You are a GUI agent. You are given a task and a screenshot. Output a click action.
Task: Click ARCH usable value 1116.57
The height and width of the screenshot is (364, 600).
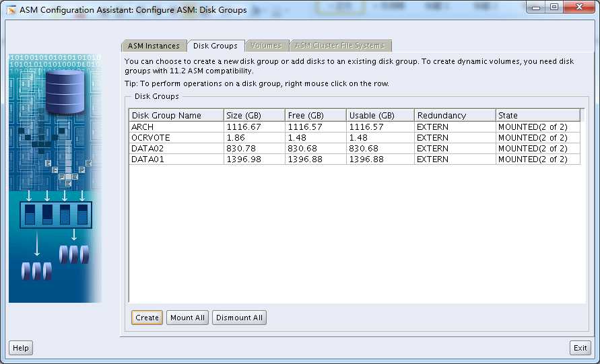point(366,127)
